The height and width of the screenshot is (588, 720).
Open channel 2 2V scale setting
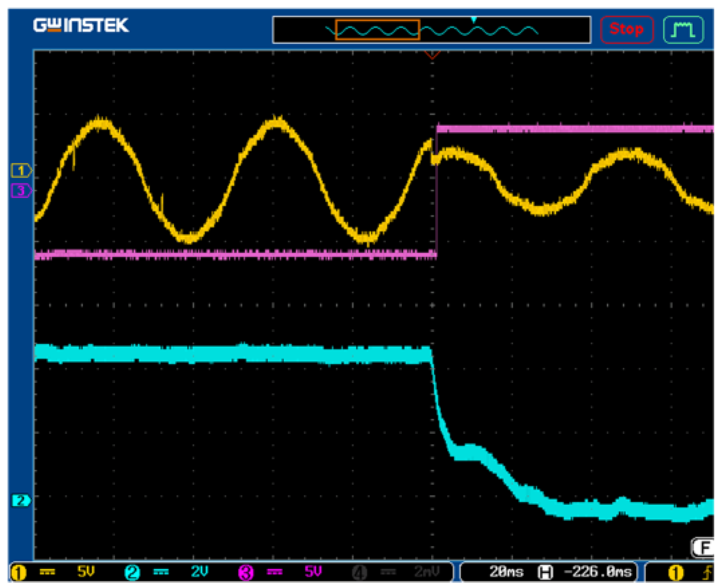point(199,571)
